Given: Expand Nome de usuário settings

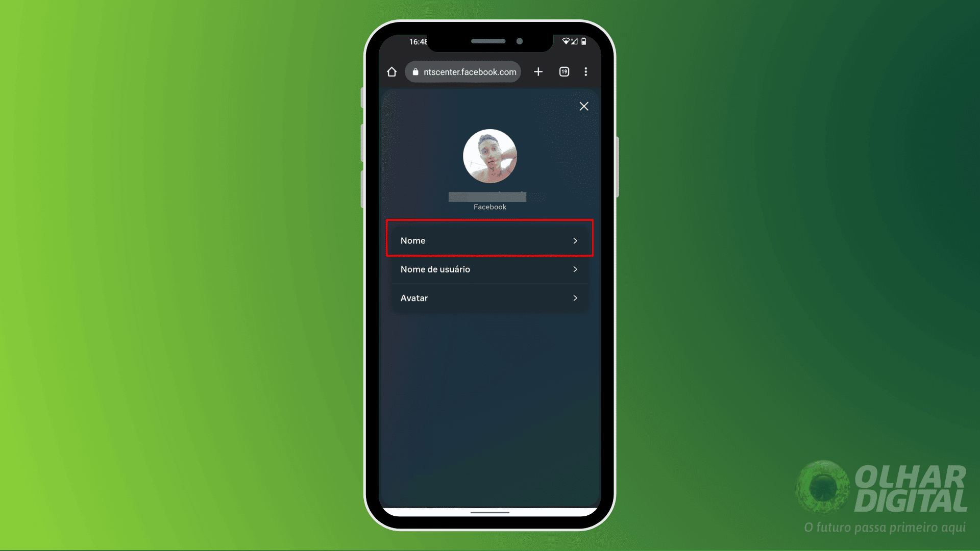Looking at the screenshot, I should [489, 269].
